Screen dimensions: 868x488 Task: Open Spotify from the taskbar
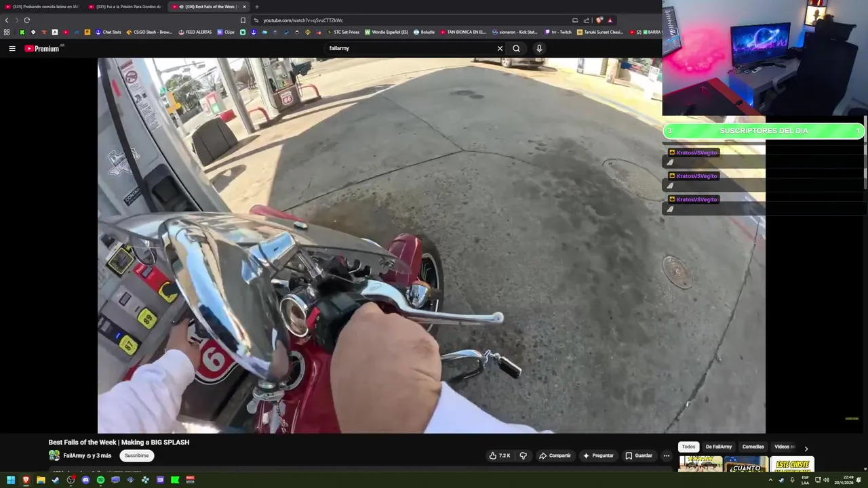click(x=100, y=480)
